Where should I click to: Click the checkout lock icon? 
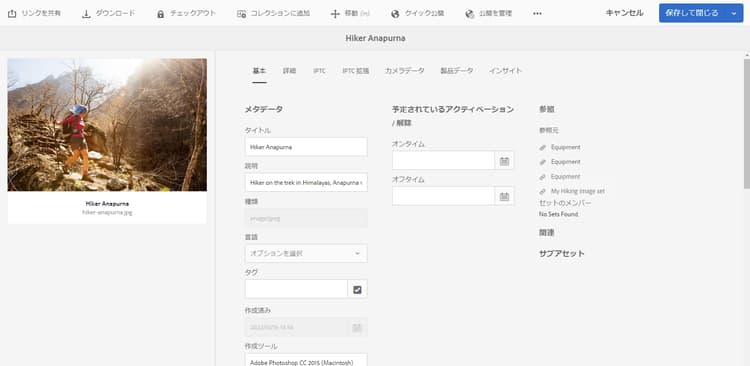coord(161,14)
